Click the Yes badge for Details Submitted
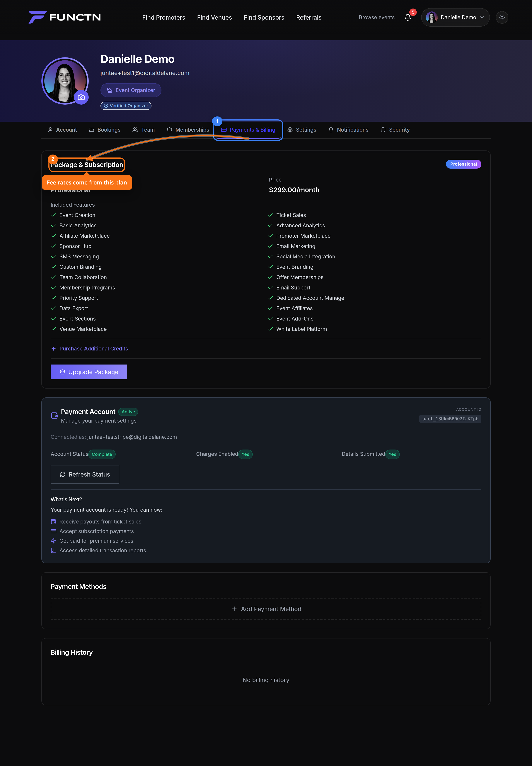Screen dimensions: 532x766 point(392,454)
